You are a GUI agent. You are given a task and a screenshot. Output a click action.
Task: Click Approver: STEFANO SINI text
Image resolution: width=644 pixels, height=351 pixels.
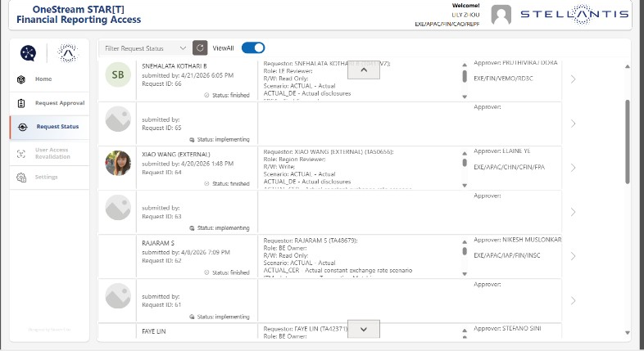pyautogui.click(x=507, y=328)
